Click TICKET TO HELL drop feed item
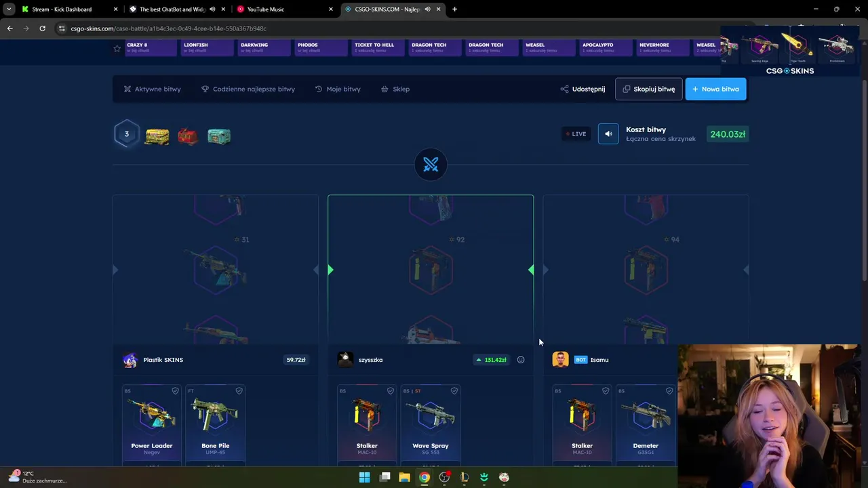Viewport: 868px width, 488px height. [378, 48]
